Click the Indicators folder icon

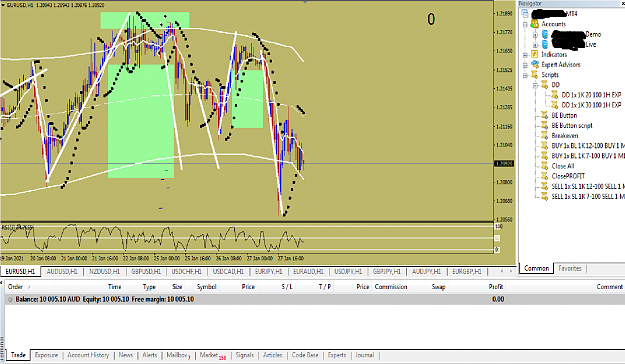(x=535, y=54)
